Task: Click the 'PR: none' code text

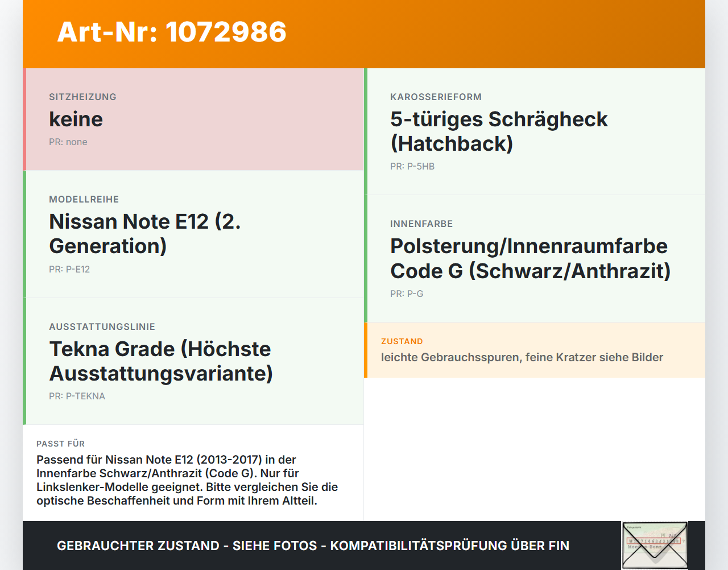Action: [x=68, y=142]
